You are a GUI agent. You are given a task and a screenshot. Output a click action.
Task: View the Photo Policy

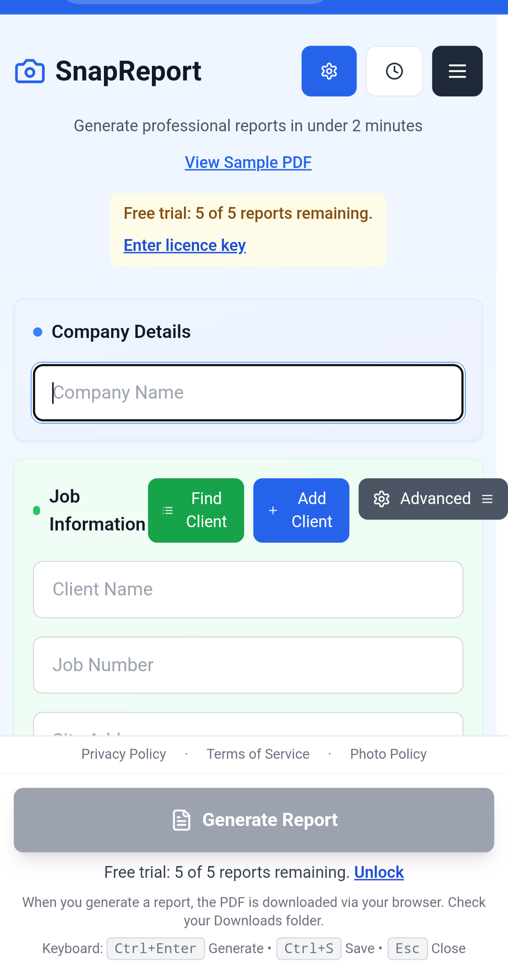point(388,754)
